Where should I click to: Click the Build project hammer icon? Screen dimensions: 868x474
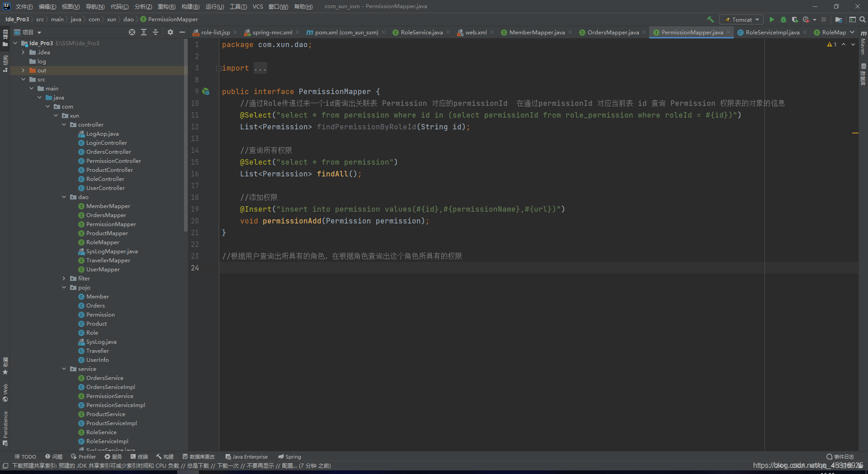click(x=710, y=19)
